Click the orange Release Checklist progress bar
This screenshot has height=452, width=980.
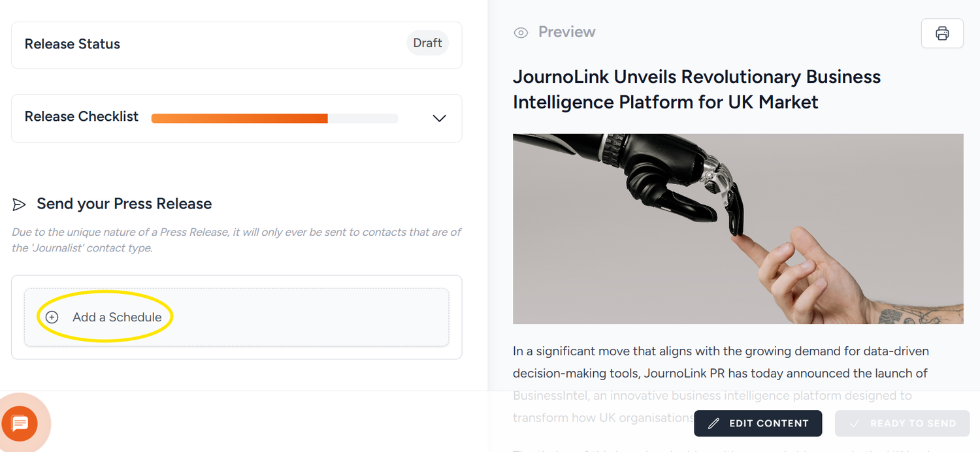239,118
